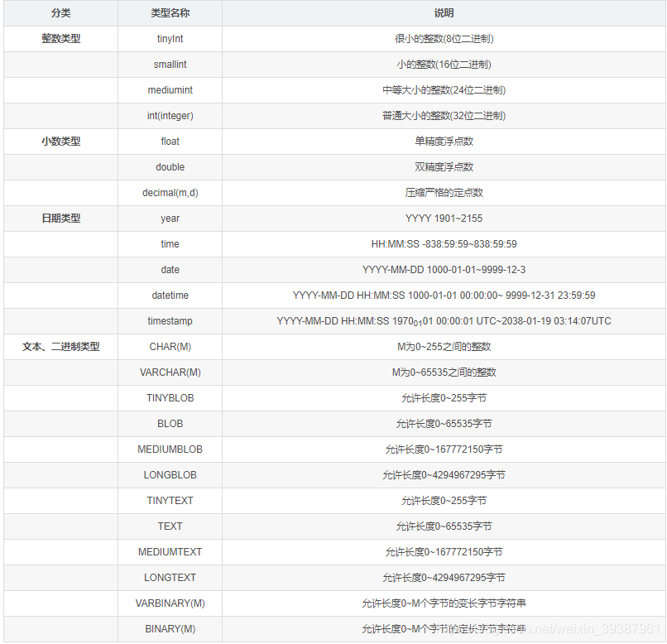The height and width of the screenshot is (644, 667).
Task: Click description M为0~65535之间的整数
Action: coord(444,372)
